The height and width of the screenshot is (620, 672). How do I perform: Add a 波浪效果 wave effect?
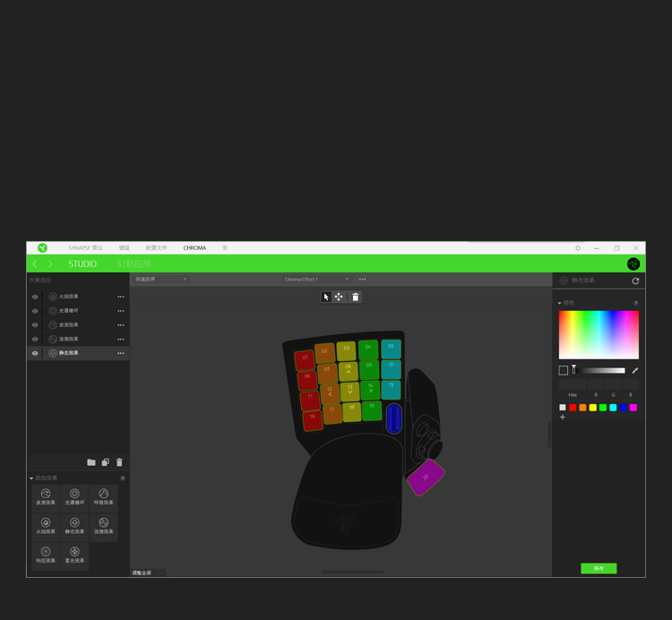(46, 498)
